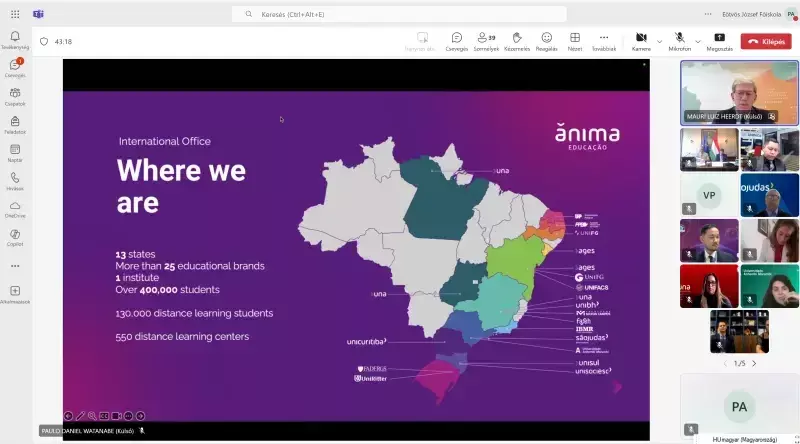Click the subtitles icon on slide controls

[104, 416]
